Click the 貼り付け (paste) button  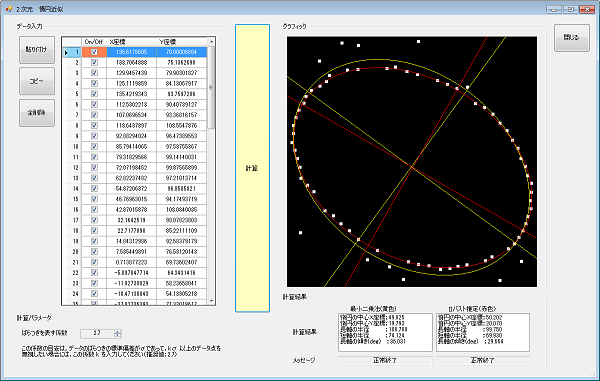[37, 50]
